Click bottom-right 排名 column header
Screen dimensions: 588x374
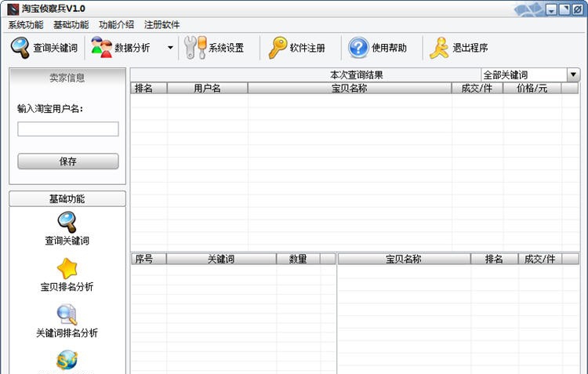[x=494, y=259]
